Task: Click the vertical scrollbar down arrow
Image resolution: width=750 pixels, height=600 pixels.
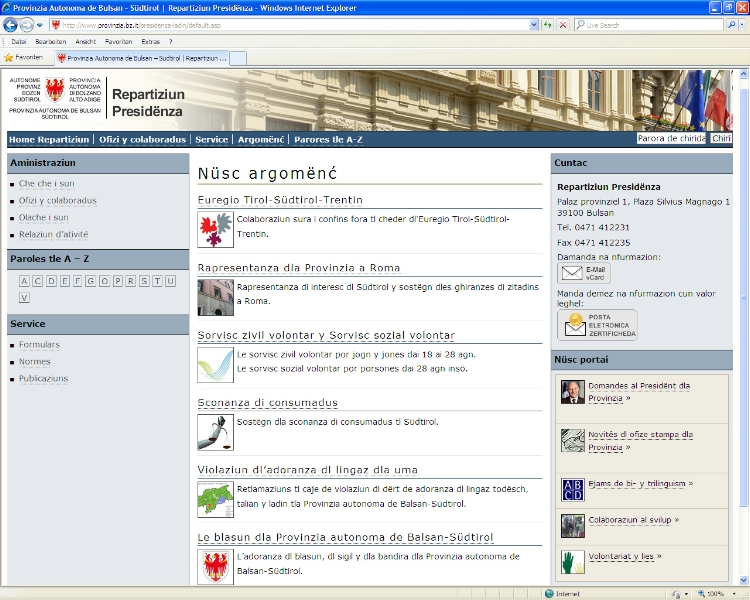Action: point(743,578)
